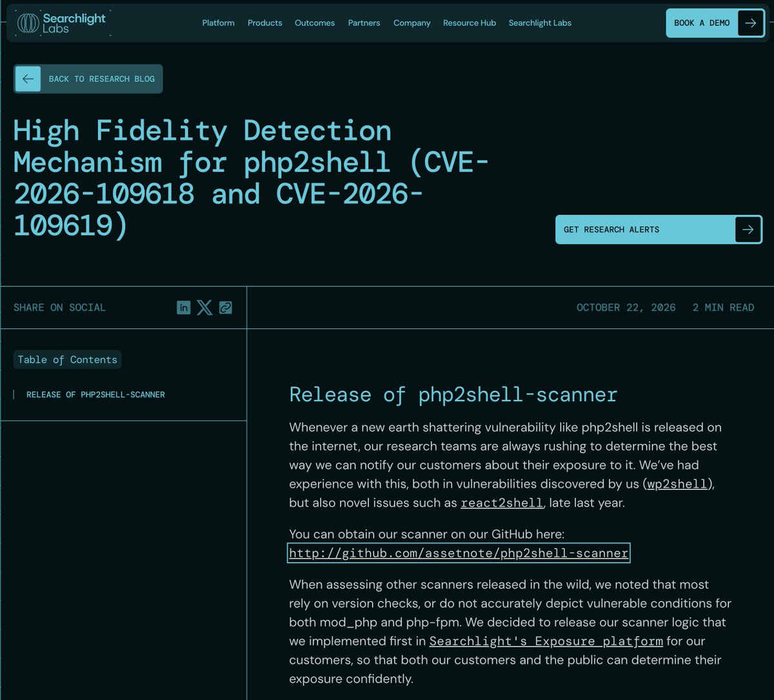Screen dimensions: 774x700
Task: Click the SHARE ON SOCIAL label
Action: coord(59,307)
